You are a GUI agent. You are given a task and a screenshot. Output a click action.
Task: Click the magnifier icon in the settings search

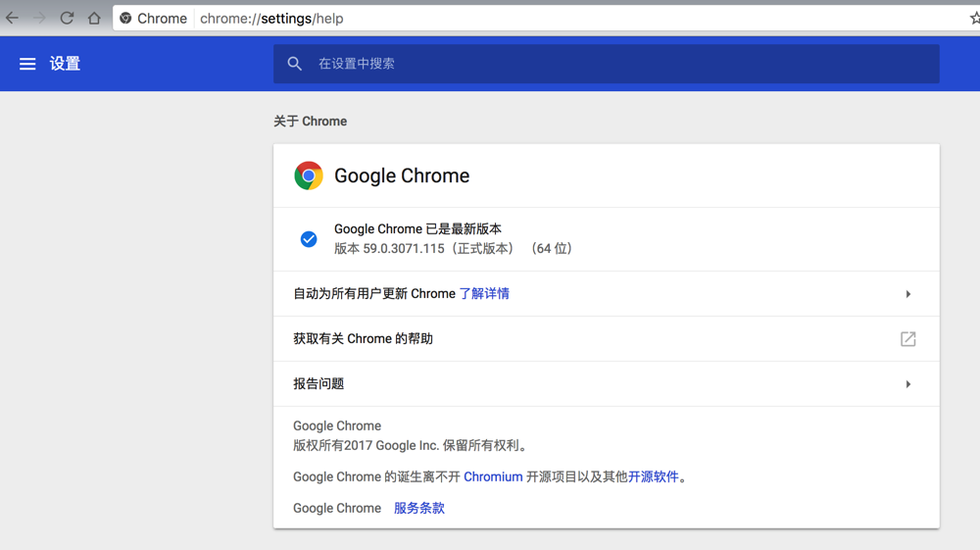point(294,64)
